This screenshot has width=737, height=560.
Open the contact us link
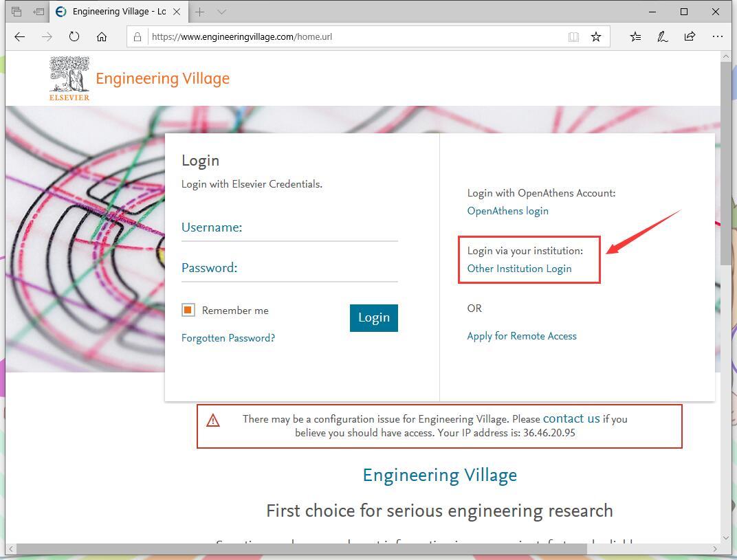[571, 418]
